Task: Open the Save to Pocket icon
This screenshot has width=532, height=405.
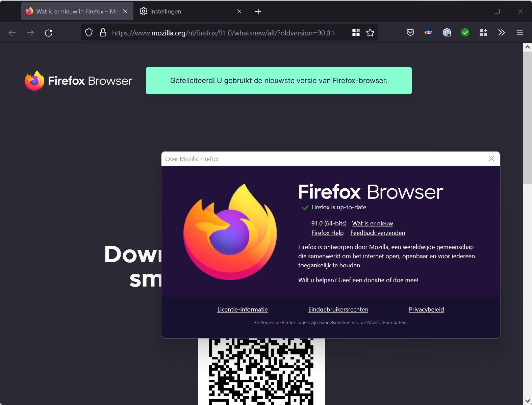Action: (x=410, y=33)
